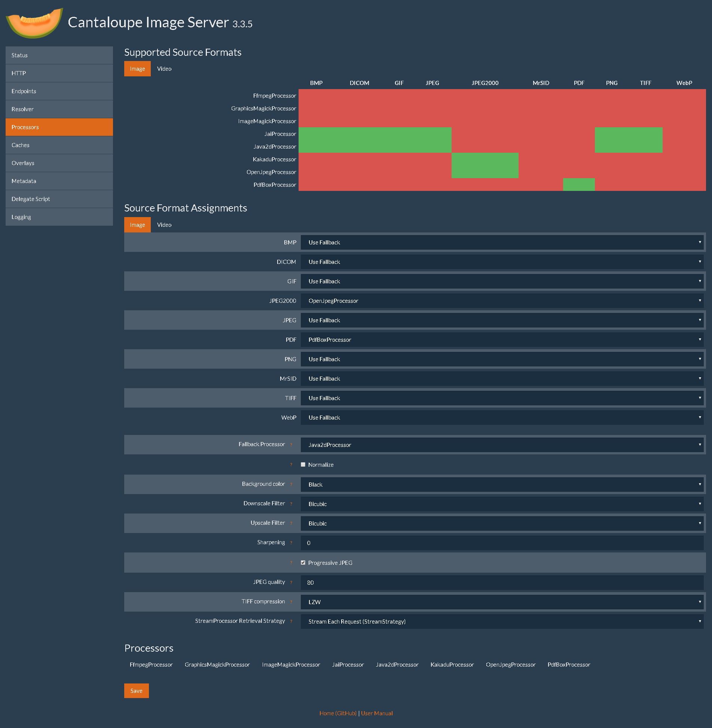
Task: Open the PDF processor dropdown
Action: (x=502, y=340)
